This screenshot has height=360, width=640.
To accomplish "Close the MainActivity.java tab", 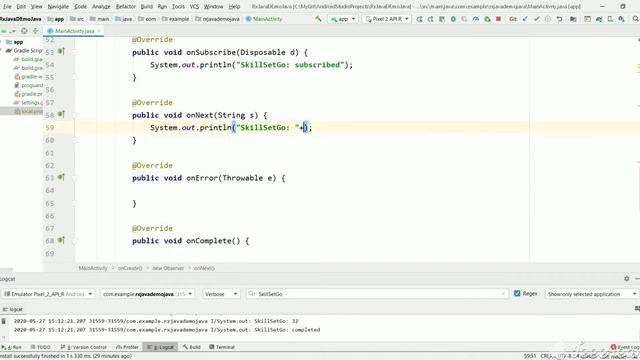I will pyautogui.click(x=98, y=31).
